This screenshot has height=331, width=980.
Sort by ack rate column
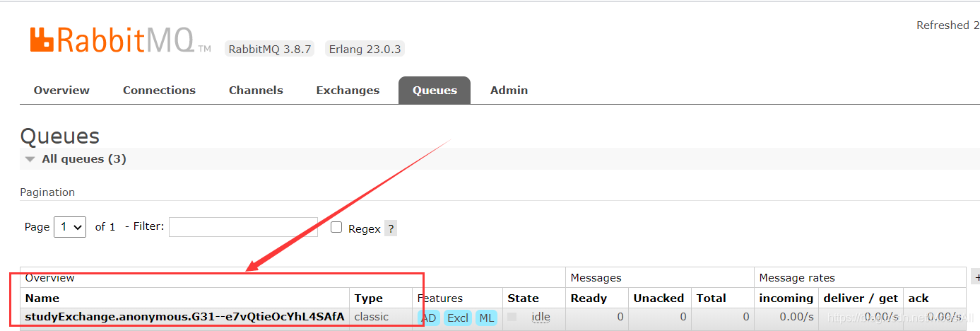click(919, 298)
